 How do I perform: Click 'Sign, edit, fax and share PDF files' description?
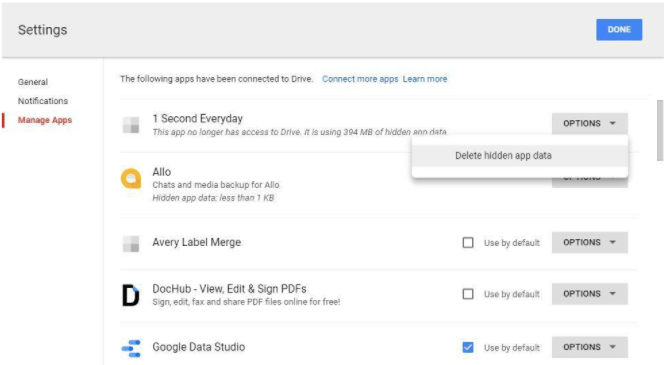pos(246,302)
